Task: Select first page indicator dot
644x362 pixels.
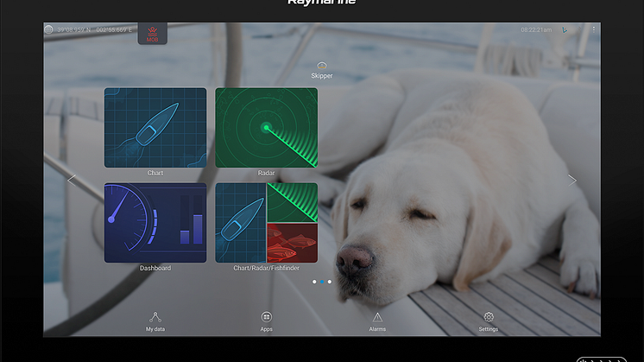Action: (314, 282)
